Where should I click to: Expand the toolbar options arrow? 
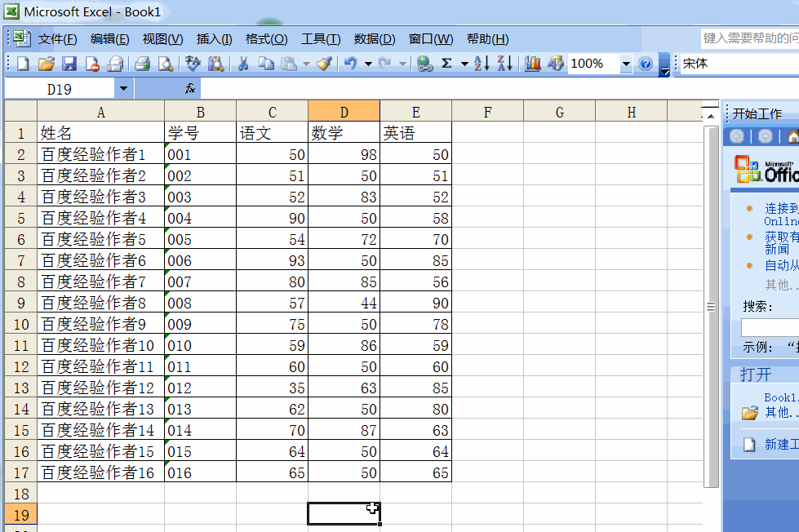pyautogui.click(x=664, y=64)
